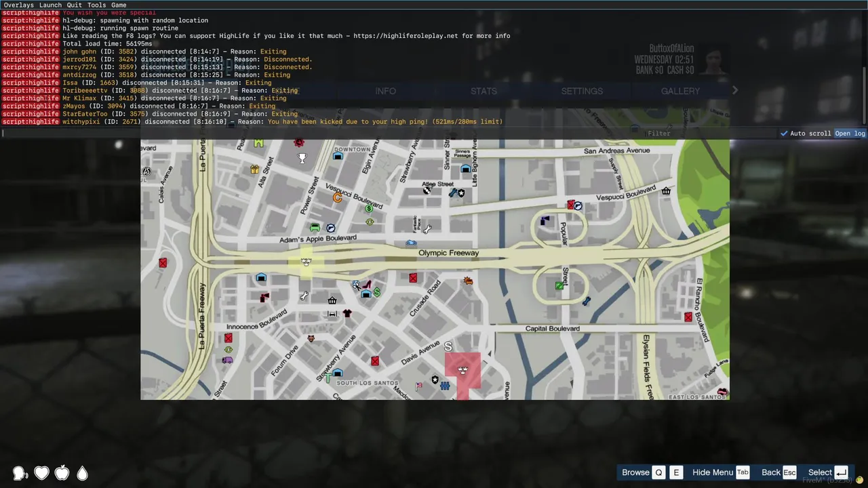Image resolution: width=868 pixels, height=488 pixels.
Task: Open the Overlays menu
Action: 18,5
